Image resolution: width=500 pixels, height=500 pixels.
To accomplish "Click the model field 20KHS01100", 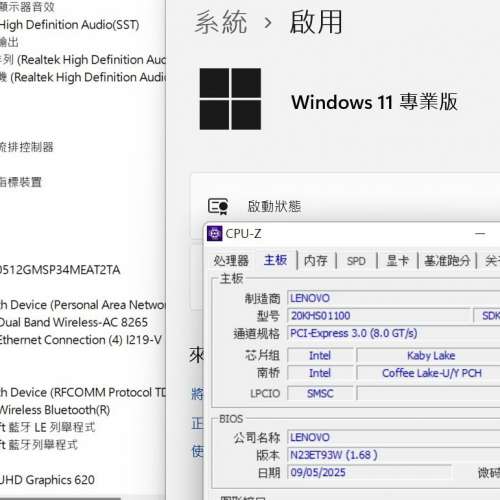I will point(379,316).
